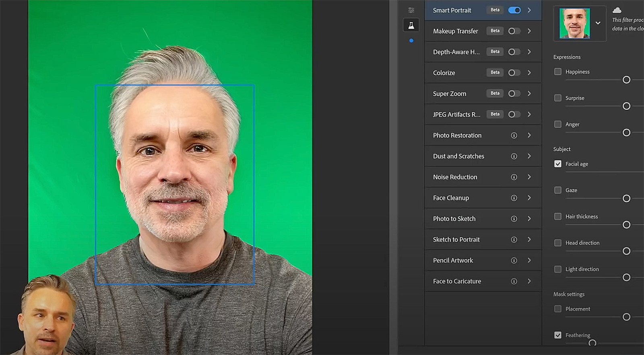Click the cloud processing icon

pyautogui.click(x=617, y=10)
